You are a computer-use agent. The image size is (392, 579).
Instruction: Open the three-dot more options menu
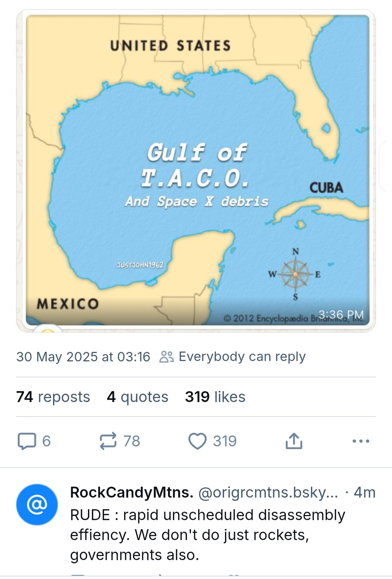click(x=361, y=441)
